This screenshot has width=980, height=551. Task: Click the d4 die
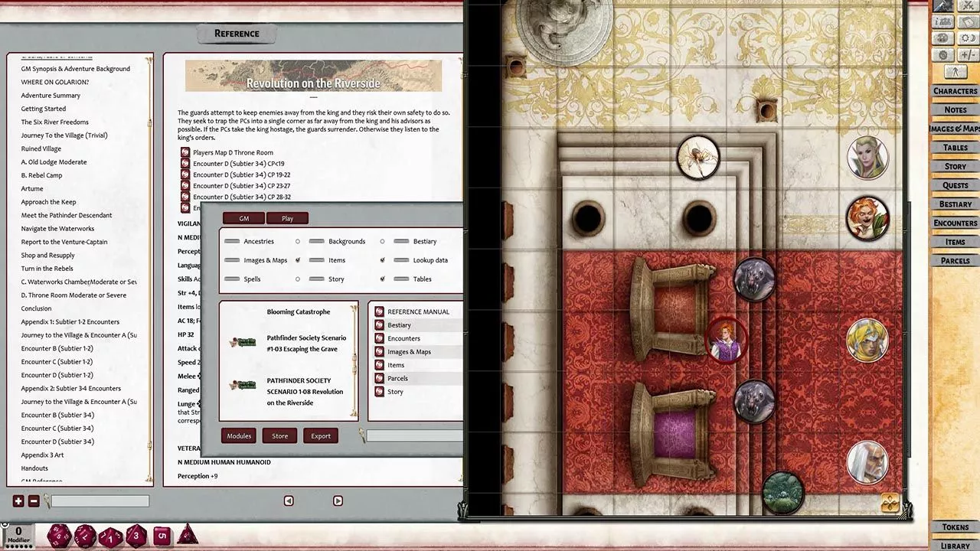[187, 535]
